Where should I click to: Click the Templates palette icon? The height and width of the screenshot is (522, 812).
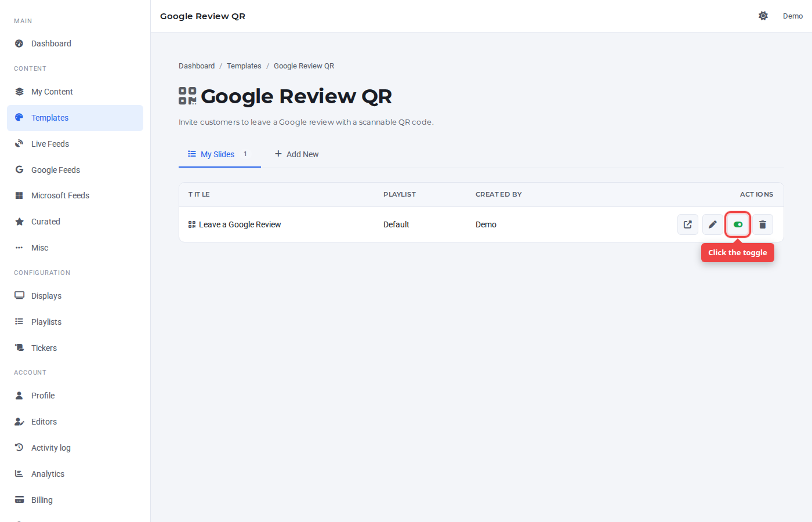[x=19, y=118]
